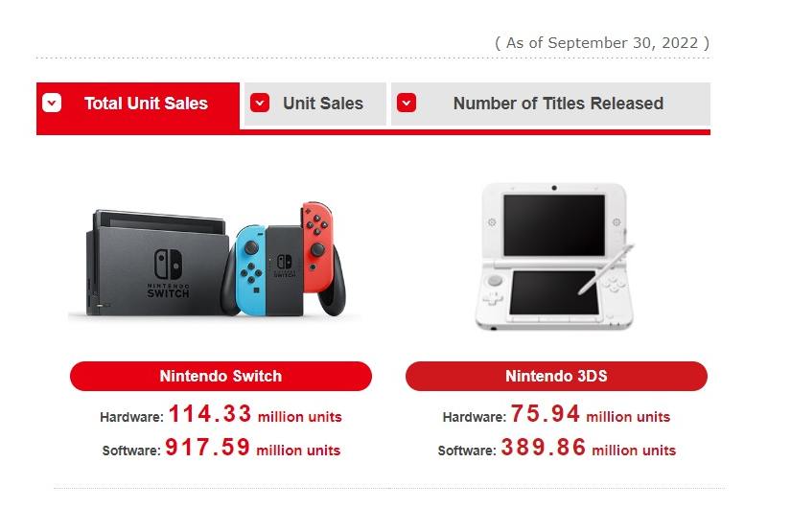Click the chevron icon on Total Unit Sales
The image size is (791, 532).
53,103
